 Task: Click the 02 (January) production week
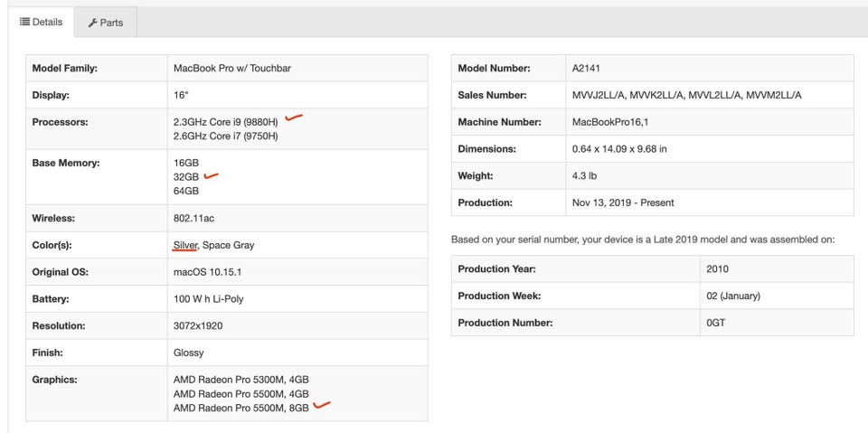tap(733, 297)
